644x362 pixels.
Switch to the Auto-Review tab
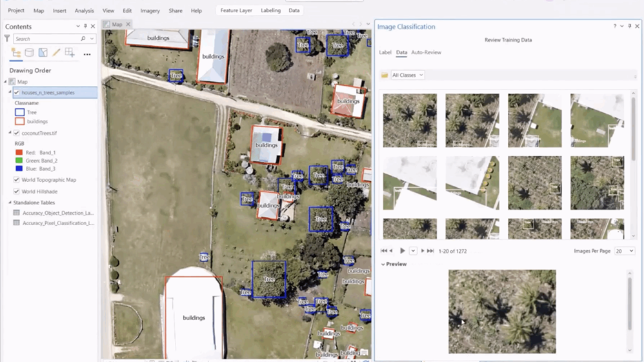tap(426, 52)
